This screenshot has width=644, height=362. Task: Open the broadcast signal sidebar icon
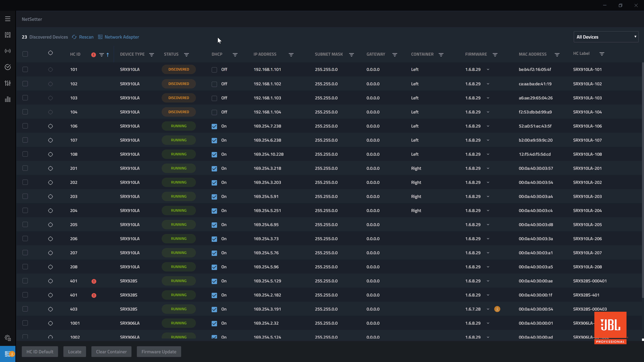point(8,51)
